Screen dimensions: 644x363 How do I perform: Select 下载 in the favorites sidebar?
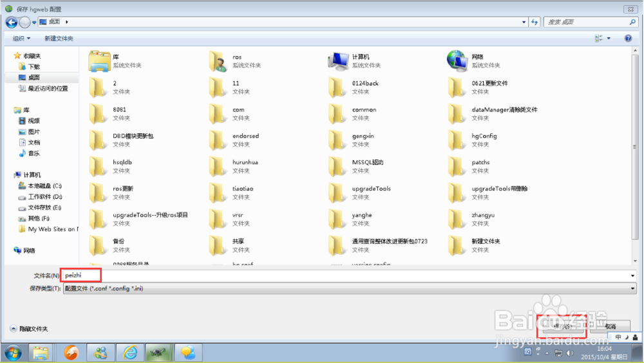(x=30, y=66)
